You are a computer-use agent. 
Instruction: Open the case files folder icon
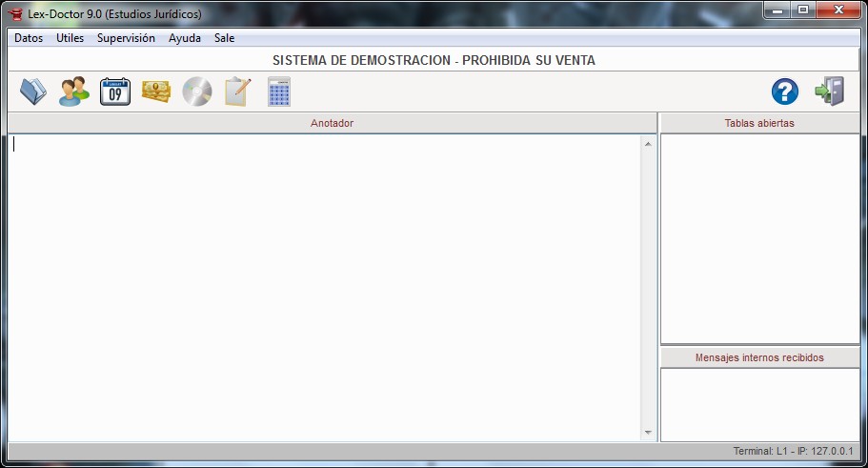click(x=33, y=92)
